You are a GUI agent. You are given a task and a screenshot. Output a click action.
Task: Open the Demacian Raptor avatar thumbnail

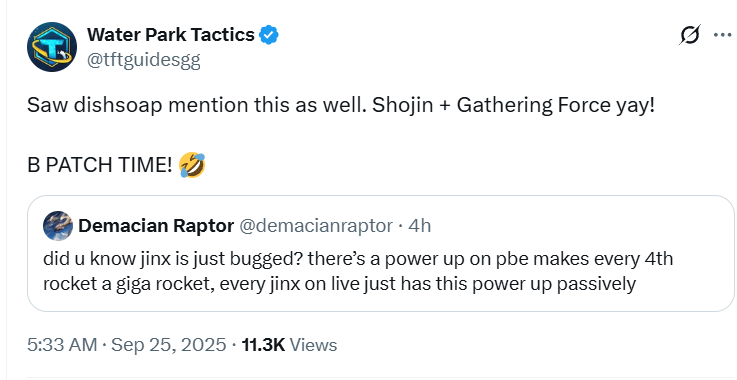[58, 226]
